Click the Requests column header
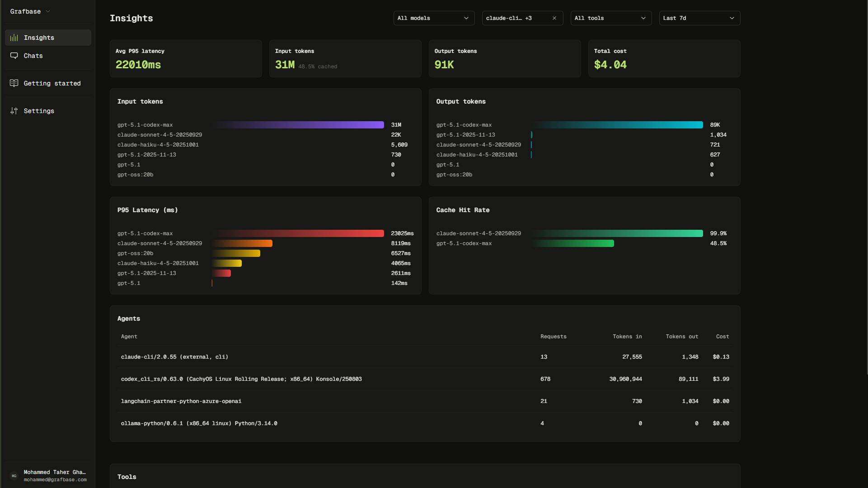Screen dimensions: 868x488 553,336
